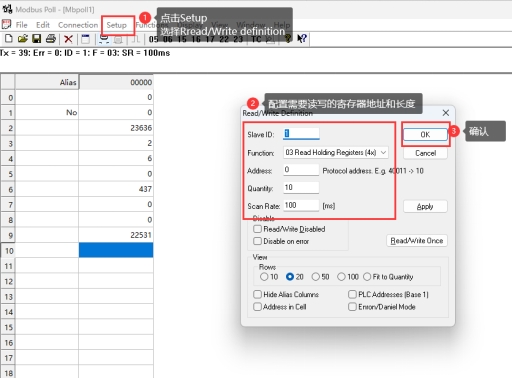Image resolution: width=513 pixels, height=379 pixels.
Task: Click the Address input field
Action: tap(301, 170)
